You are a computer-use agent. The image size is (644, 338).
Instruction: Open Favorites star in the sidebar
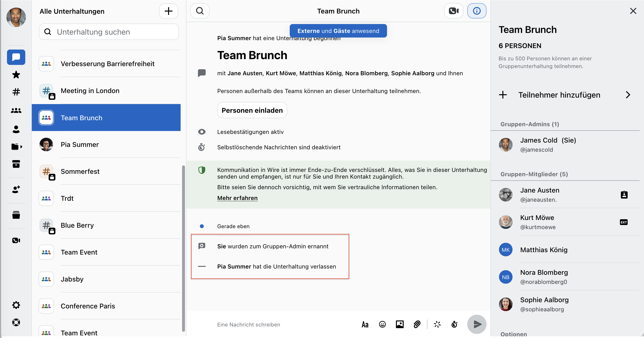coord(16,75)
